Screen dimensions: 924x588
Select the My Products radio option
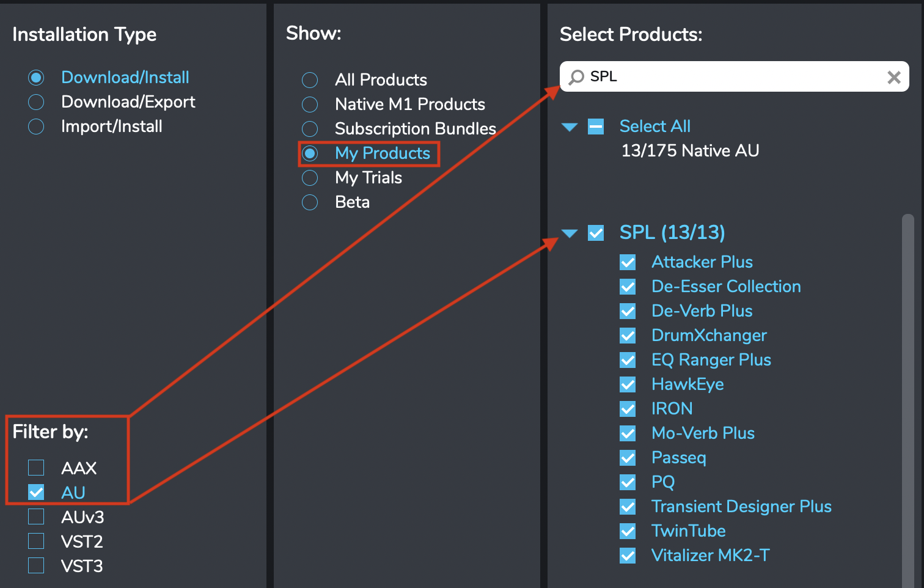tap(310, 153)
